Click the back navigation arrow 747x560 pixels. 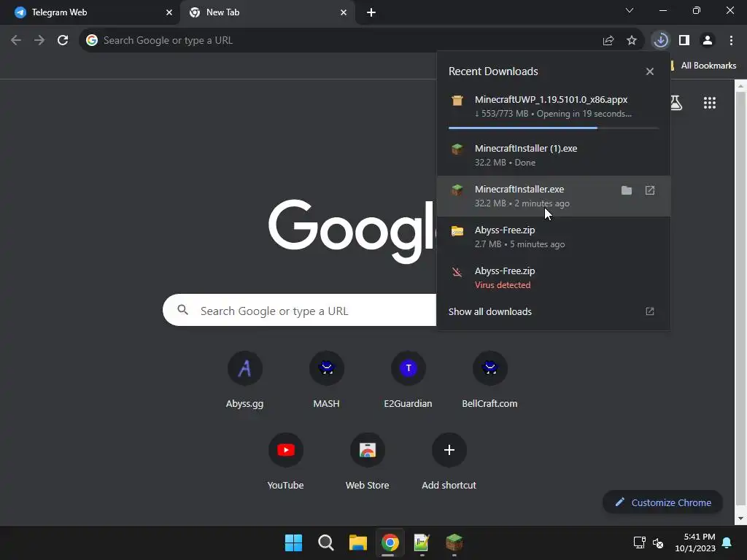[16, 41]
